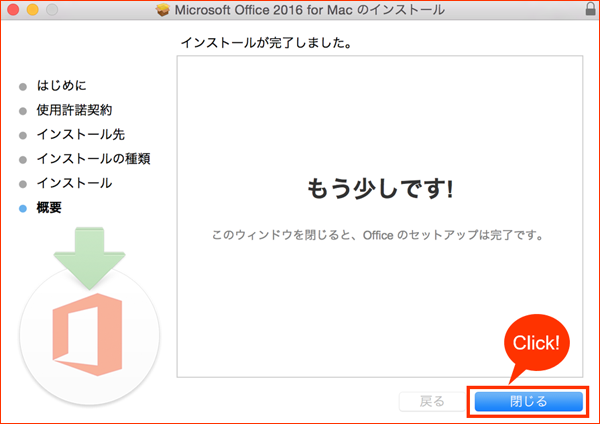
Task: Click the lock icon in the title bar
Action: [591, 9]
